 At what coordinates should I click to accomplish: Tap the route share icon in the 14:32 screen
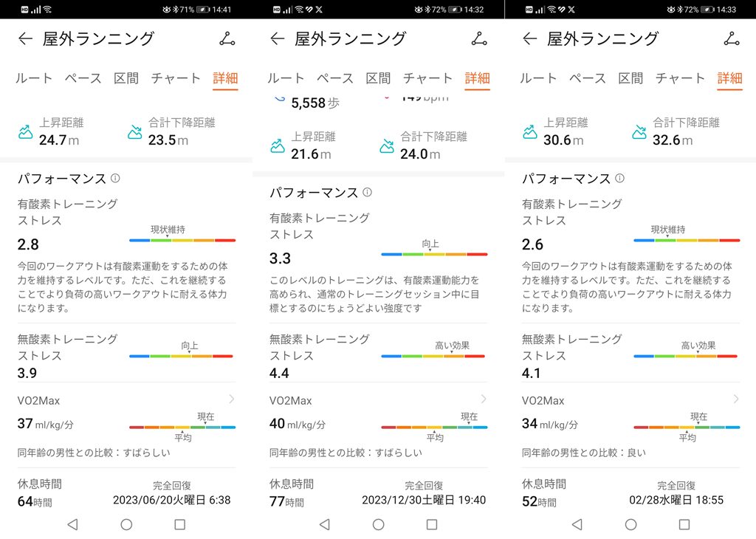point(479,39)
